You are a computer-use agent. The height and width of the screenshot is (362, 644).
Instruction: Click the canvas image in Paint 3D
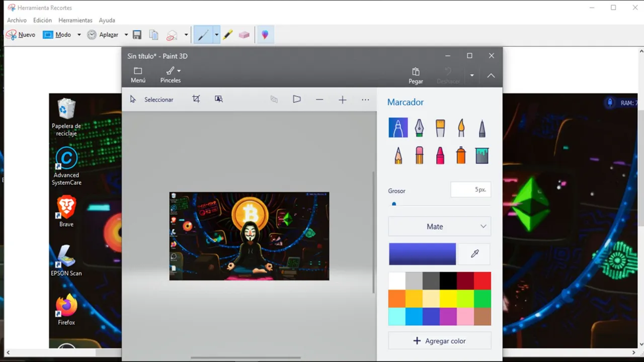click(x=249, y=236)
